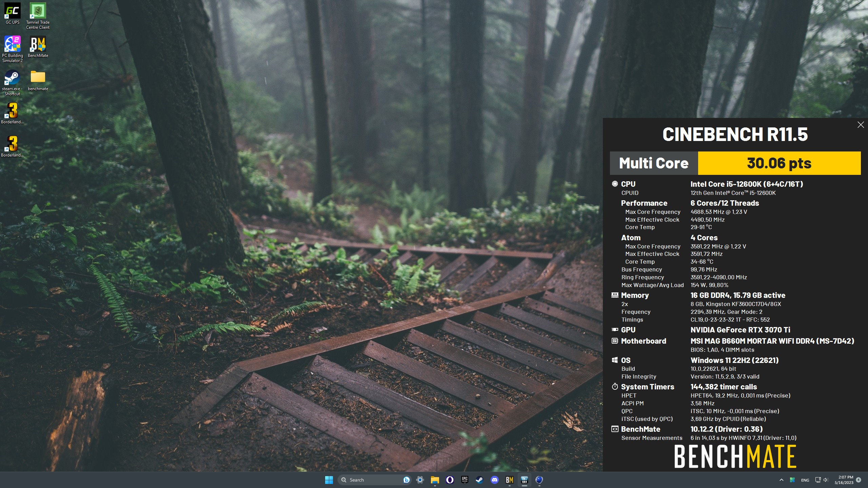Select the lower Borderlands 3 desktop shortcut

click(13, 146)
